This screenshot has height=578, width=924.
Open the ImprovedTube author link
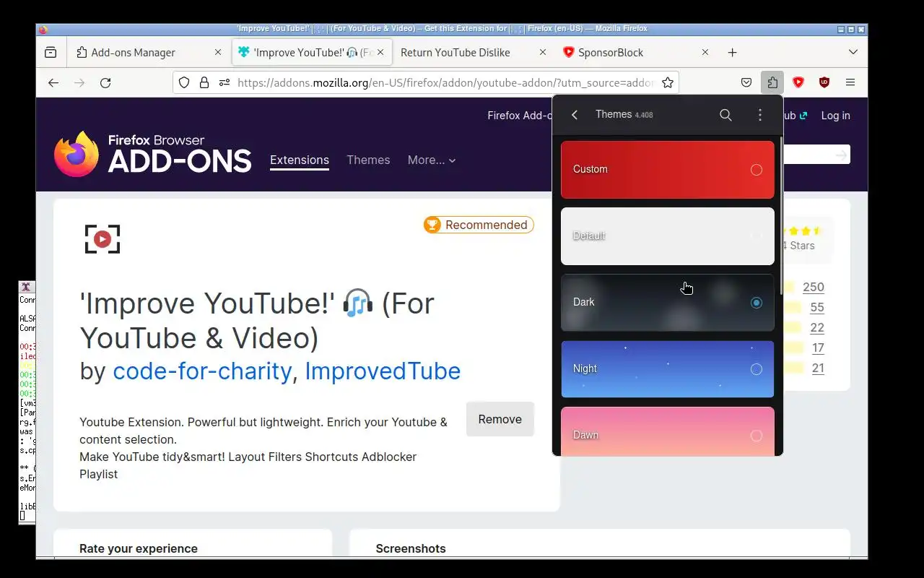pos(383,371)
